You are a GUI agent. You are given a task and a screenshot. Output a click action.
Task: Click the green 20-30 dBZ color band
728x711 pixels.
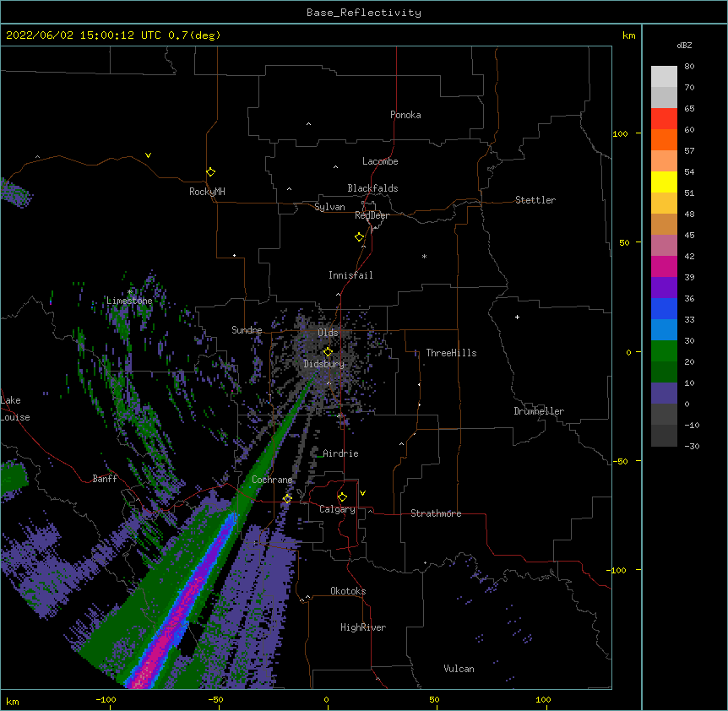[664, 351]
